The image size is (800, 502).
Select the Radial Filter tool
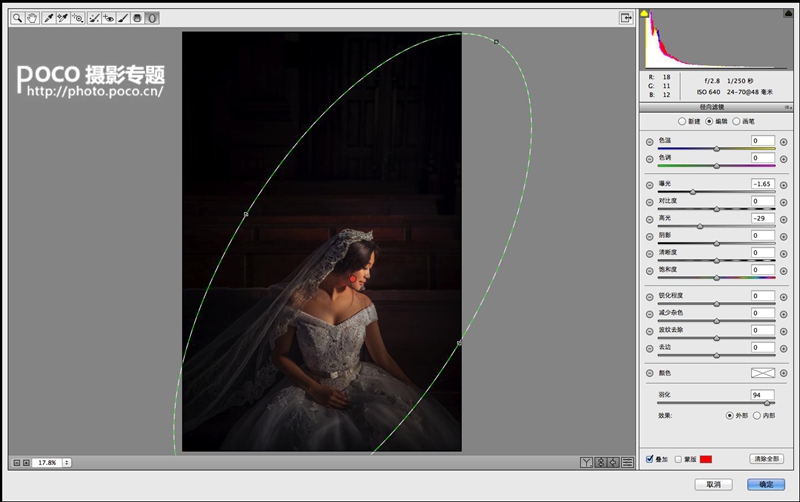click(152, 18)
